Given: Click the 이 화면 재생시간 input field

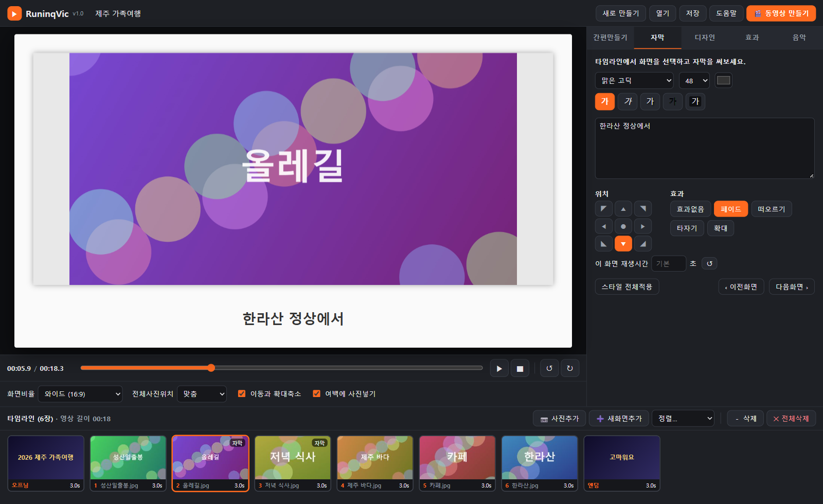Looking at the screenshot, I should [669, 263].
